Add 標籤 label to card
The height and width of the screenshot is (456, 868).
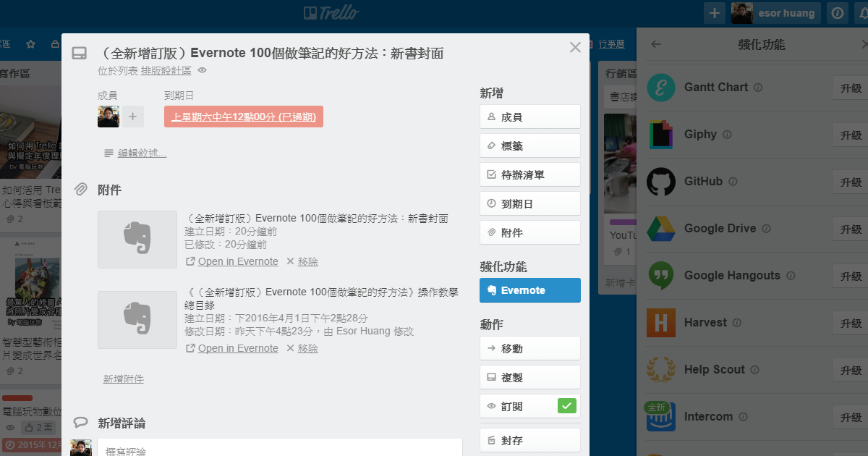(x=530, y=145)
